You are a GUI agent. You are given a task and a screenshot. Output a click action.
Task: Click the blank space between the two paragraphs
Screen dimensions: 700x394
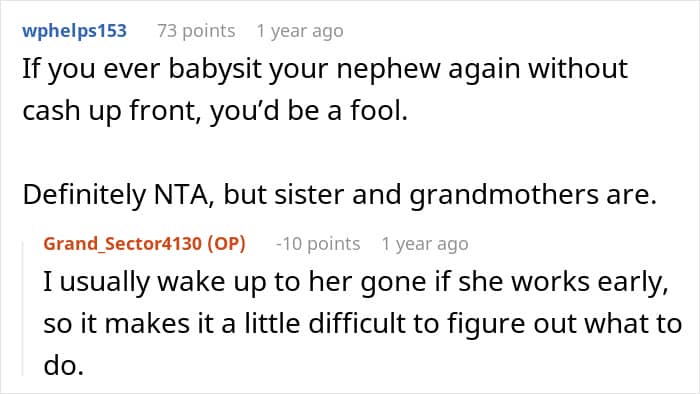pos(339,153)
